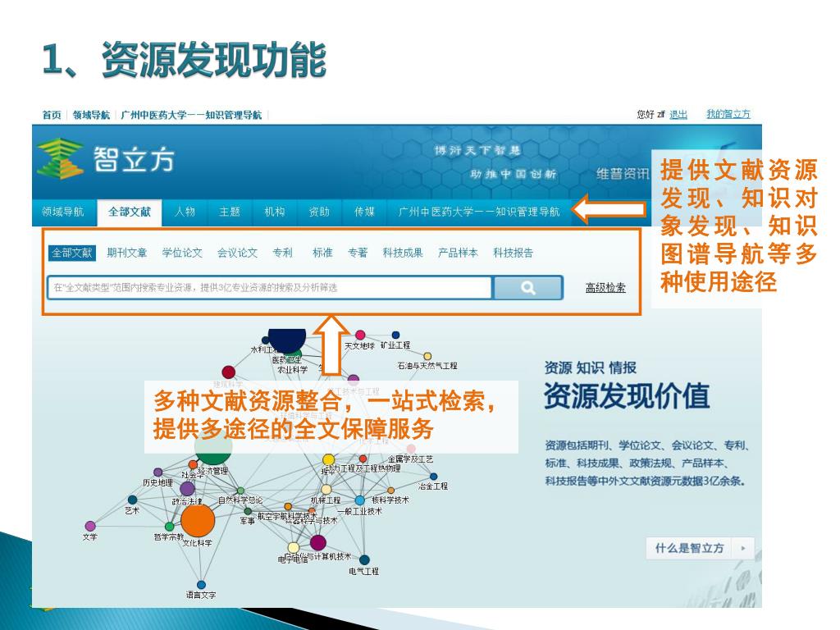Viewport: 840px width, 630px height.
Task: Filter search by 科技报告
Action: coord(514,253)
